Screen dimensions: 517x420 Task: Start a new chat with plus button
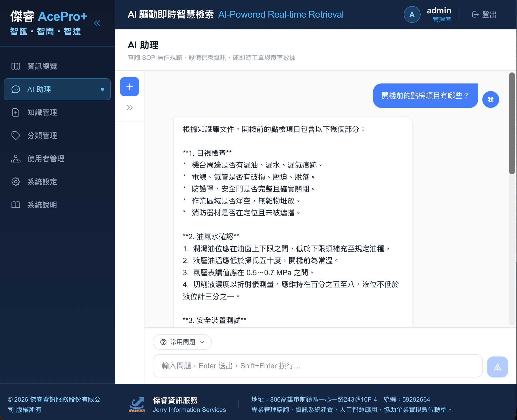130,87
